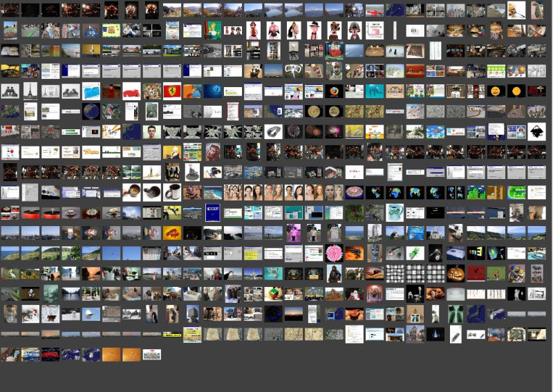Select the yellow poster with text thumbnail
This screenshot has height=392, width=553.
point(193,334)
